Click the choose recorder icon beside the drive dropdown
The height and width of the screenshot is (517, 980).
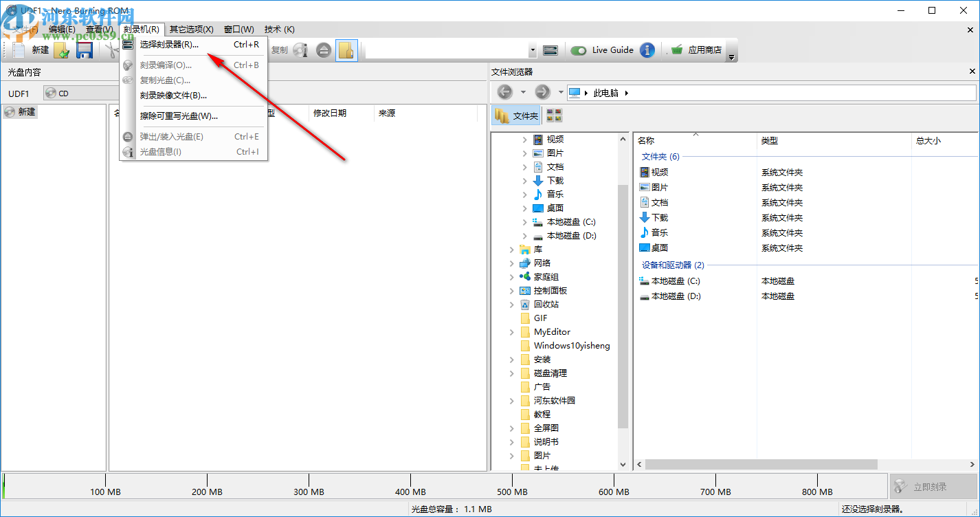click(x=550, y=50)
